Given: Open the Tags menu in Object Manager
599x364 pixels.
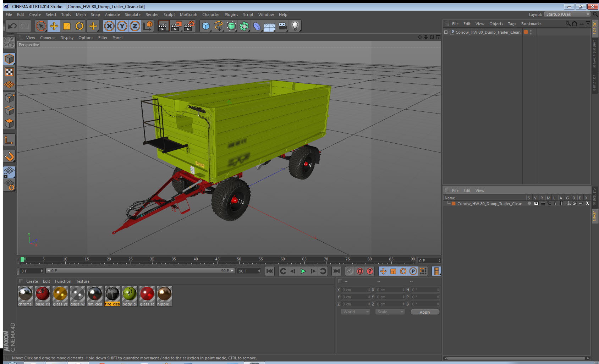Looking at the screenshot, I should coord(512,24).
